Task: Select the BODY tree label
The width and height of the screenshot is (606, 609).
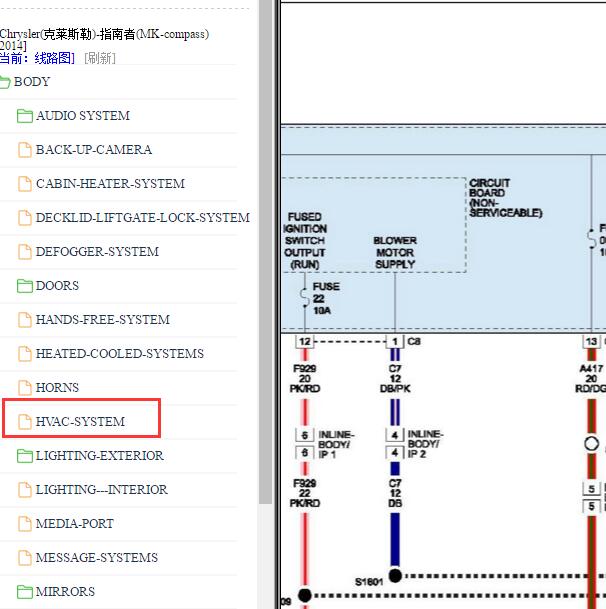Action: 32,82
